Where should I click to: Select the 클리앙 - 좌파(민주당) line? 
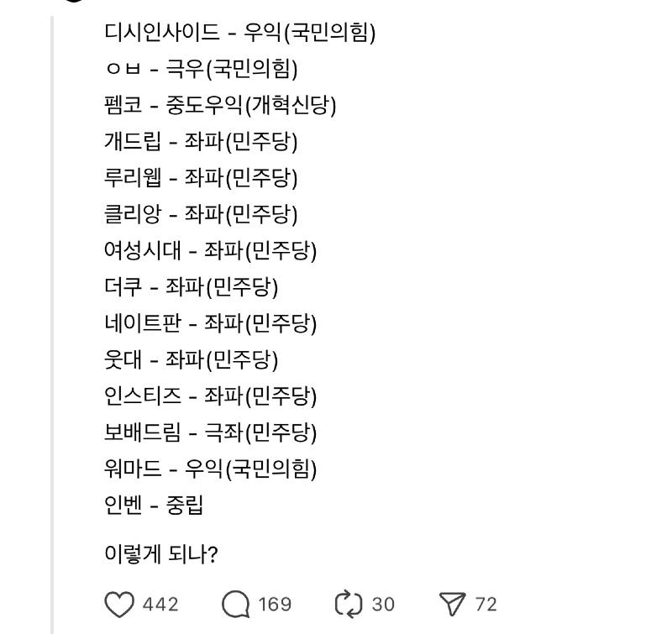point(201,214)
